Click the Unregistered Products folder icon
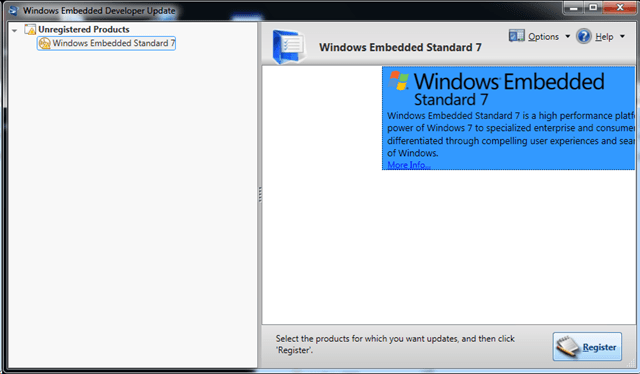The width and height of the screenshot is (640, 374). (30, 29)
